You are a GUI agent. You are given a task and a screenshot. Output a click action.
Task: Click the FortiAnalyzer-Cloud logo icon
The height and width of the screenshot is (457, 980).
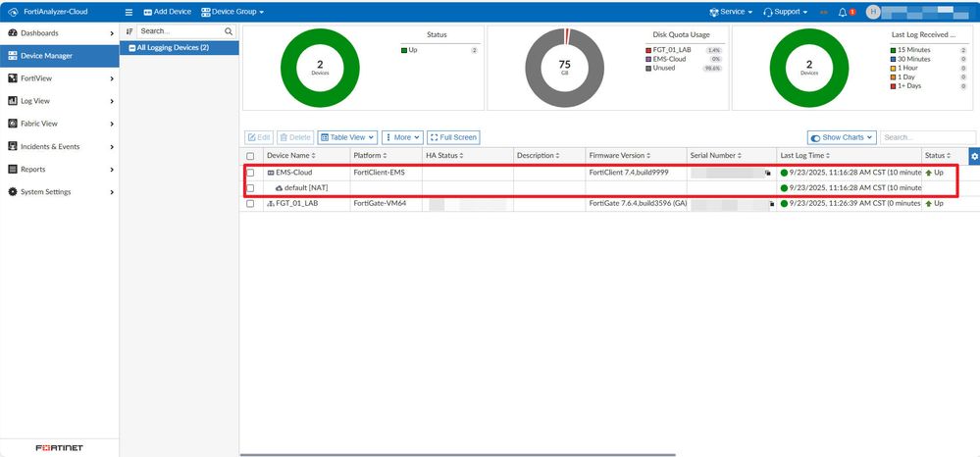point(11,12)
